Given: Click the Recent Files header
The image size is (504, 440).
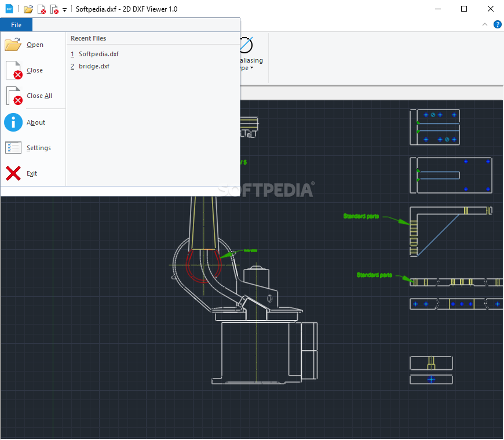Looking at the screenshot, I should tap(89, 38).
